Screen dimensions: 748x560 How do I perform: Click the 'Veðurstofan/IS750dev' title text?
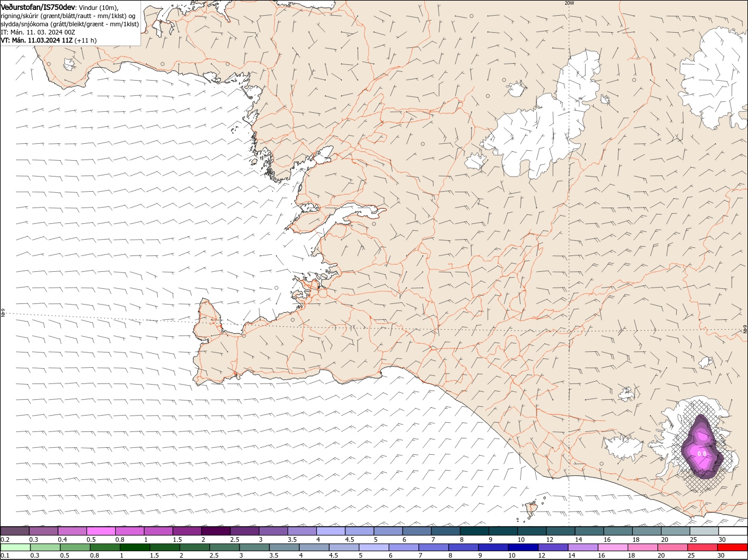(38, 6)
